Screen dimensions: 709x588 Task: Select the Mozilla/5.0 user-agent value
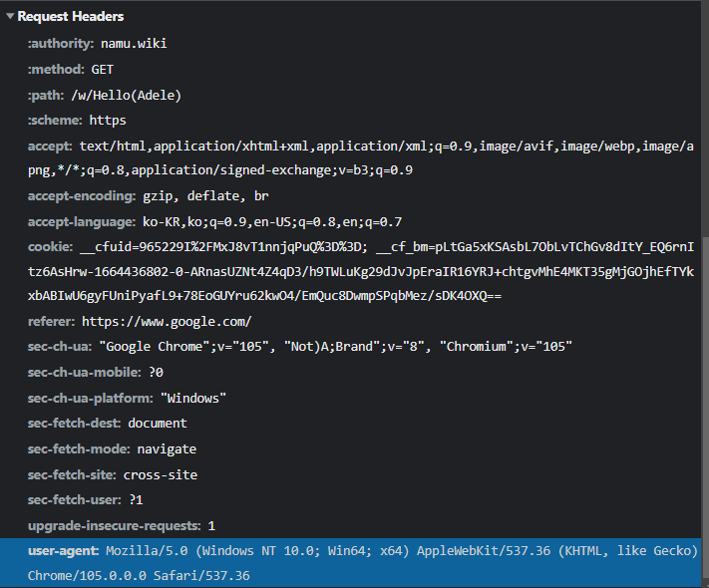pos(363,563)
